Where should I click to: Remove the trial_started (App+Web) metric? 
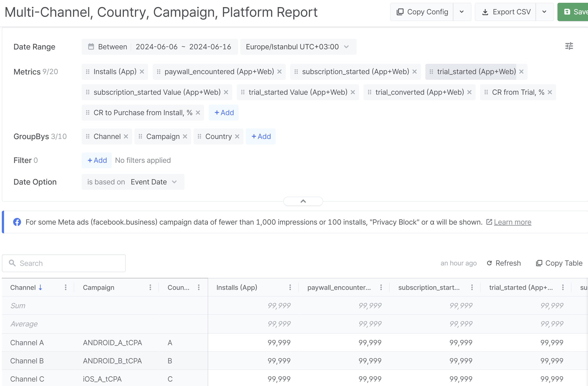click(521, 72)
